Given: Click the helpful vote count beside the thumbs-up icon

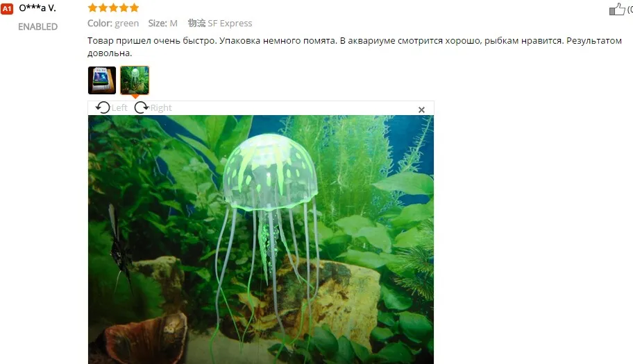Looking at the screenshot, I should pos(630,9).
